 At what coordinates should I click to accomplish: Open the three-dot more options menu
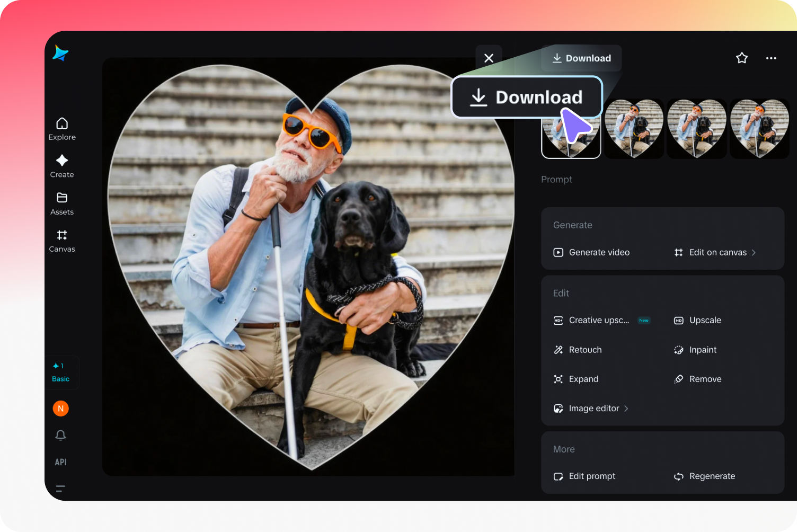click(771, 58)
